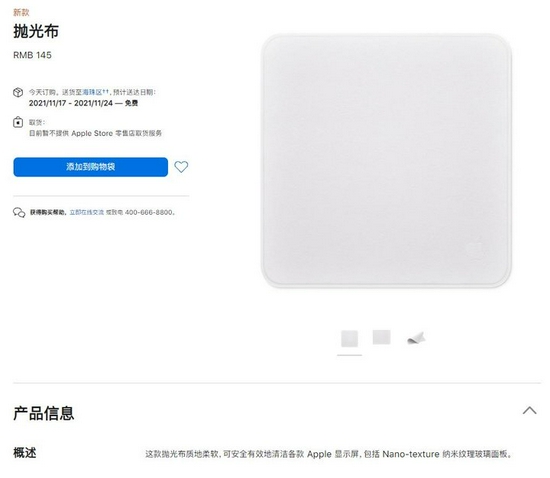This screenshot has height=478, width=550.
Task: Click the delivery box icon
Action: click(18, 92)
